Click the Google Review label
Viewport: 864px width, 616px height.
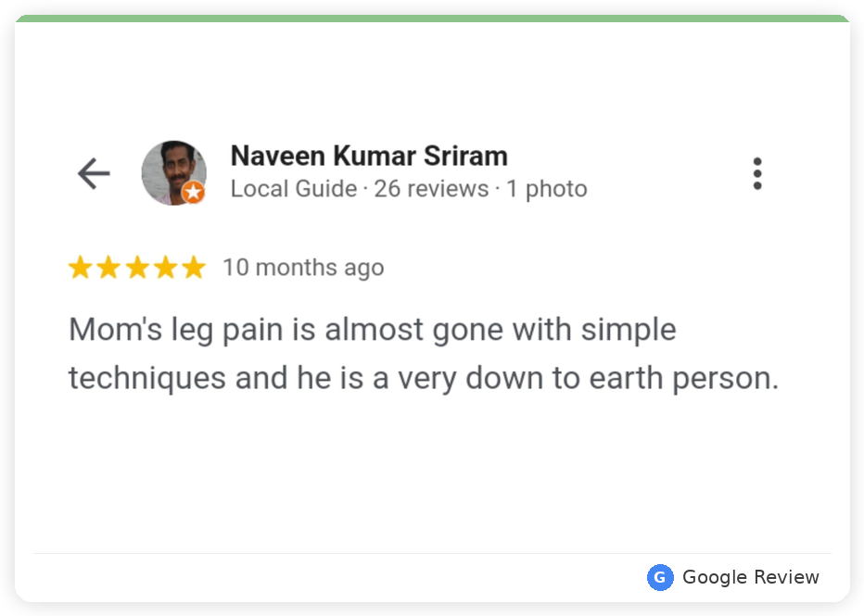751,577
